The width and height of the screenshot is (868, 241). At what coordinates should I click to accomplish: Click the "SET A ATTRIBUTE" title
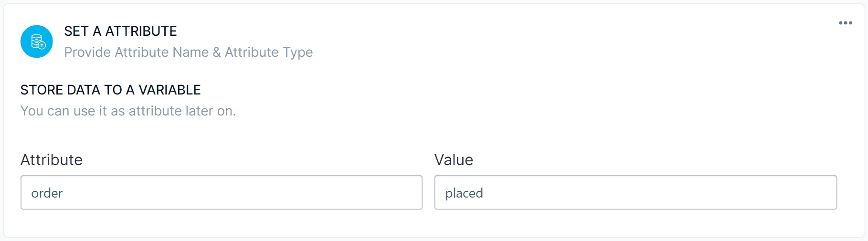click(120, 31)
